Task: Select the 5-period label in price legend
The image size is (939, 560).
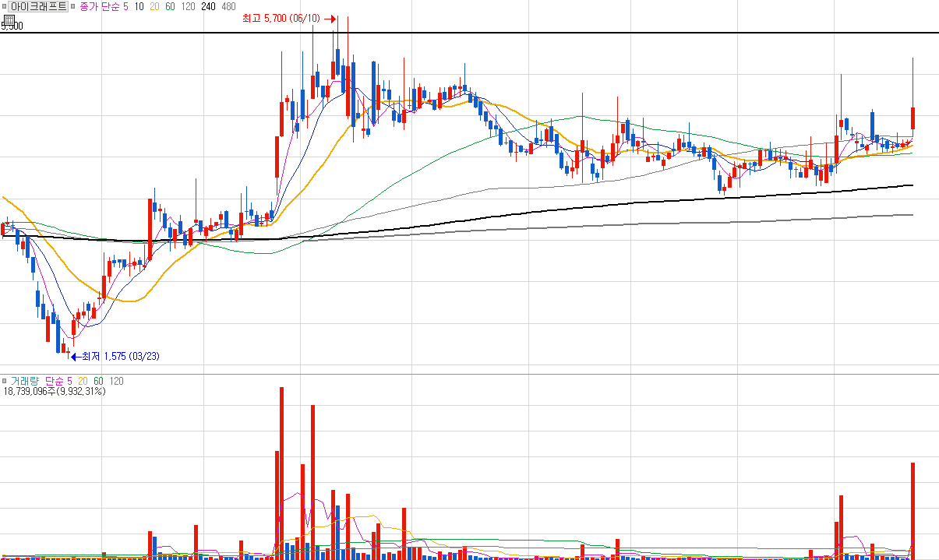Action: (x=126, y=6)
